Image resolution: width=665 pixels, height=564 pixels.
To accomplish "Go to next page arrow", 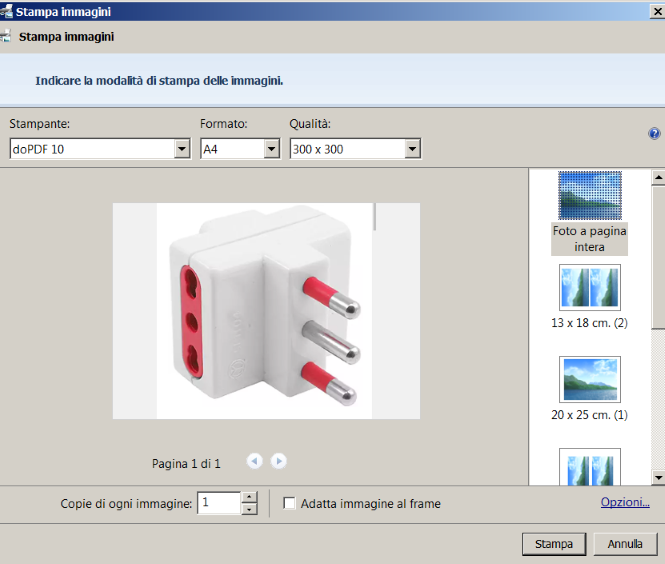I will pyautogui.click(x=278, y=461).
